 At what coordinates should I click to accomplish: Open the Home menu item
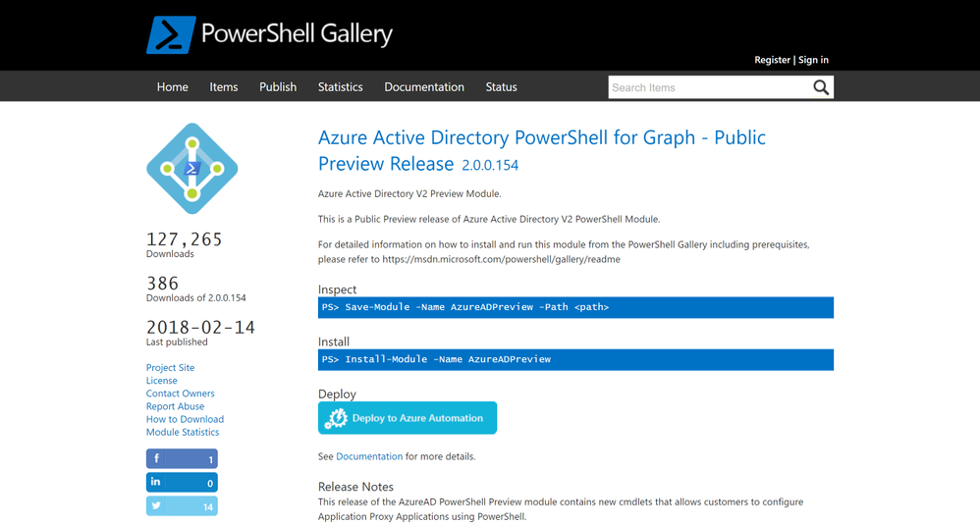(173, 86)
